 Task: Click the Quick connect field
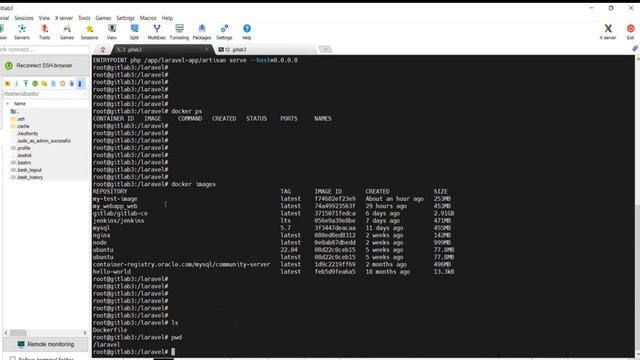pos(44,49)
